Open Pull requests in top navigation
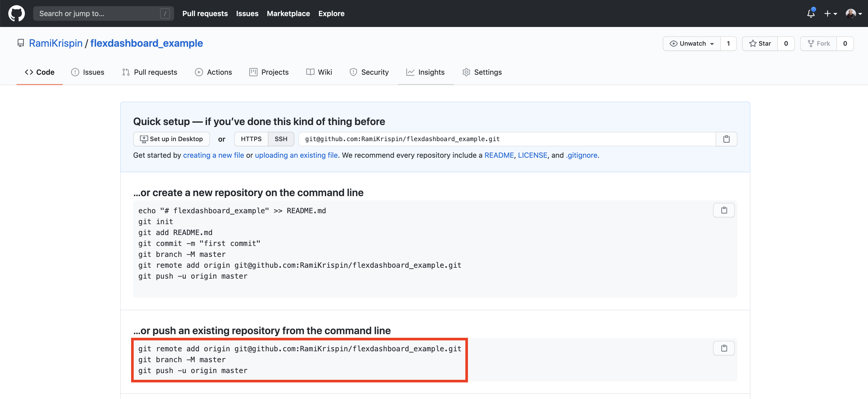 205,13
